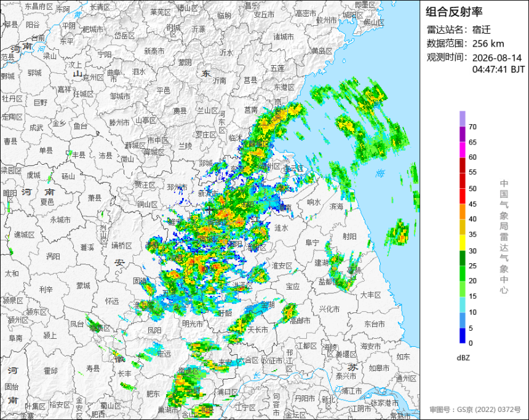The image size is (529, 420).
Task: Click the light purple swatch above 70
Action: click(462, 119)
